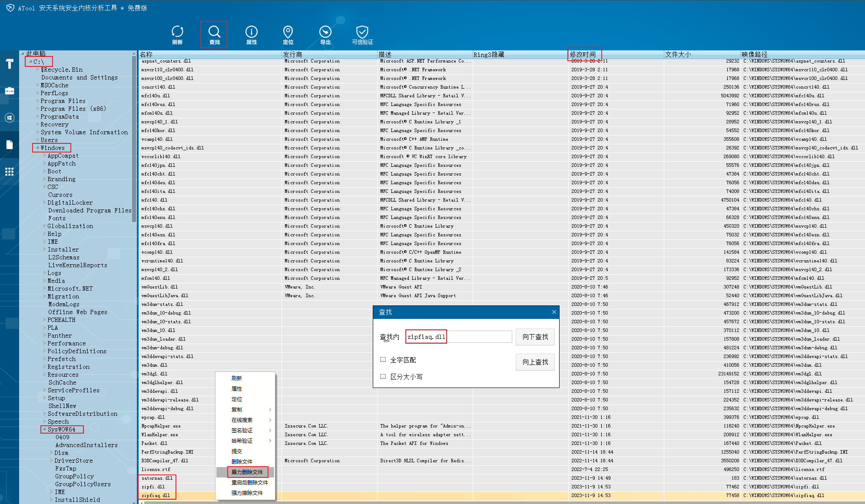Click the Find (查找) magnifier icon
This screenshot has height=504, width=865.
214,32
